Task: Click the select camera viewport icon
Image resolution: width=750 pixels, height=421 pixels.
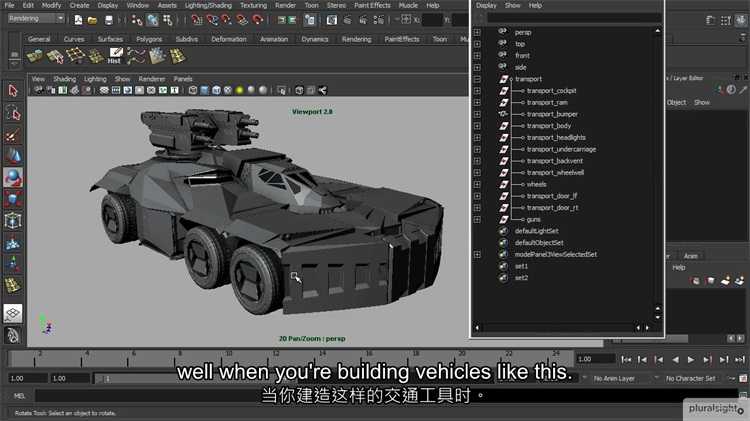Action: tap(38, 90)
